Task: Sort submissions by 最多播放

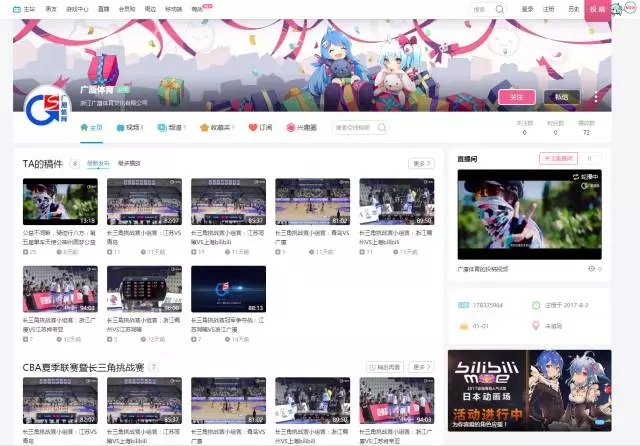Action: (129, 163)
